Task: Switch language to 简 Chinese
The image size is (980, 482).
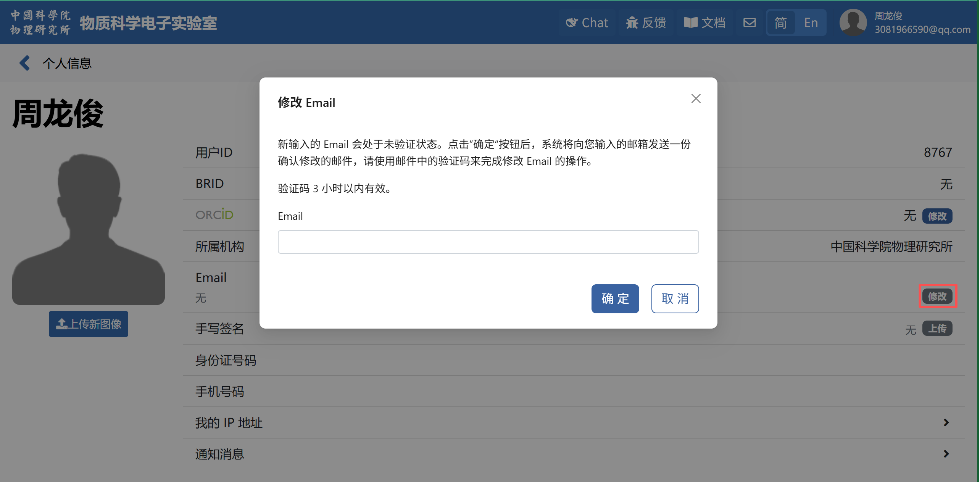Action: pos(780,23)
